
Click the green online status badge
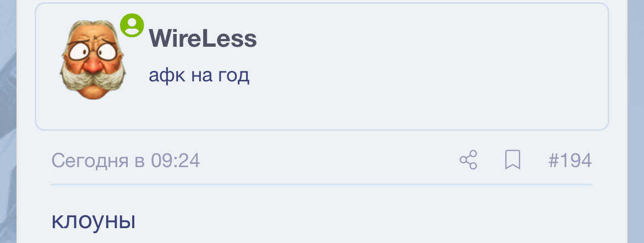tap(132, 25)
